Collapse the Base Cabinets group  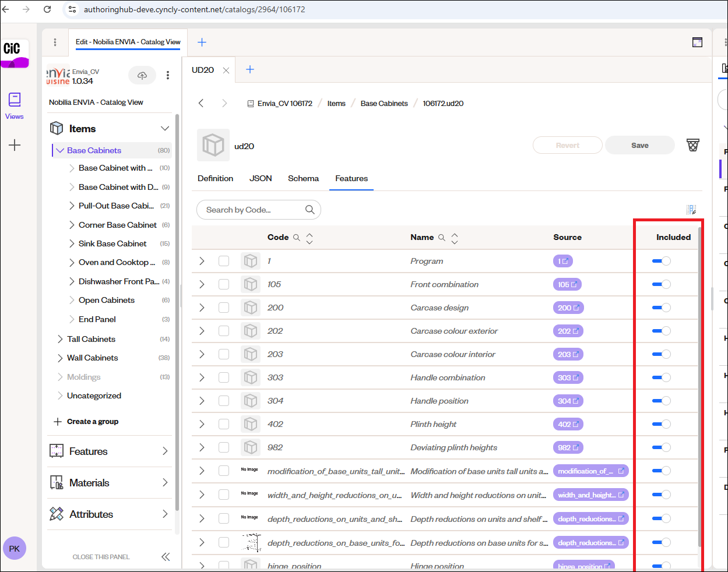click(x=60, y=150)
